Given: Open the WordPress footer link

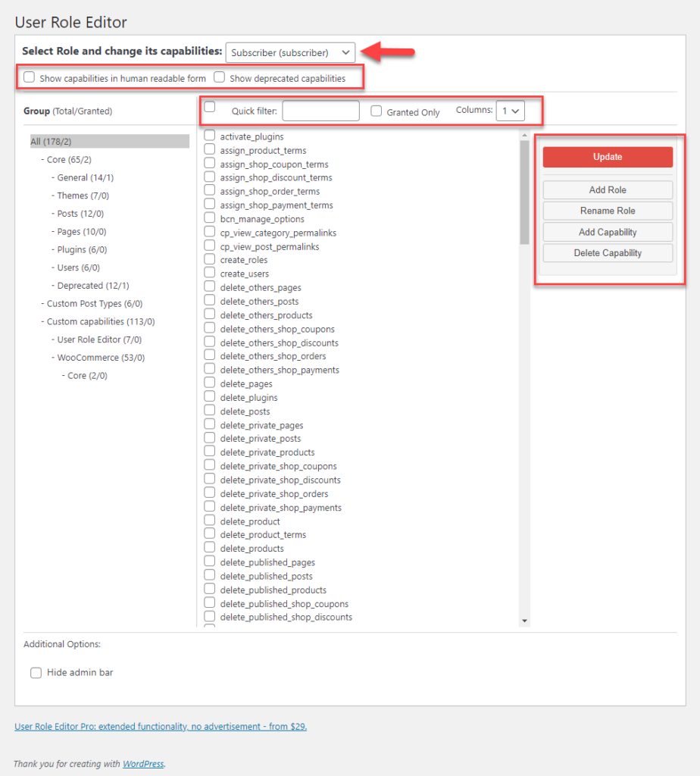Looking at the screenshot, I should tap(143, 764).
